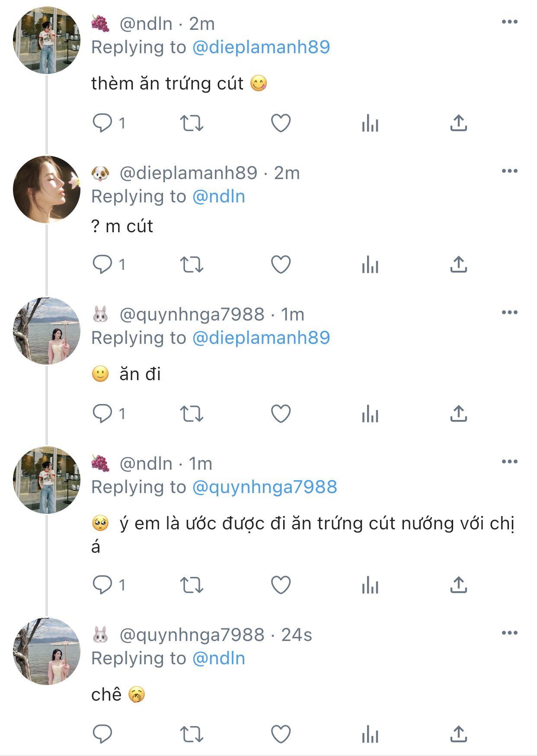Viewport: 537px width, 756px height.
Task: Open @dieplamanh89 mention in first tweet
Action: click(261, 47)
